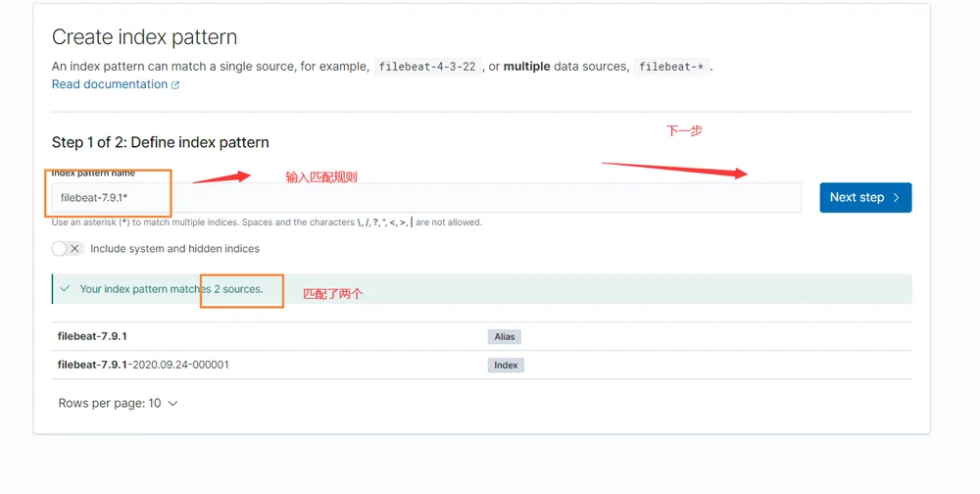Click the 'Include system and hidden indices' label
Screen dimensions: 980x494
(x=175, y=249)
